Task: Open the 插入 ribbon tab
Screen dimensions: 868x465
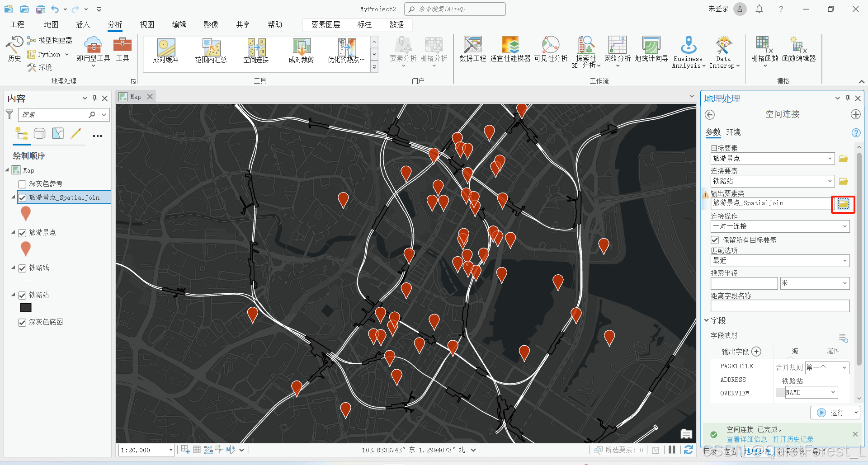Action: point(83,24)
